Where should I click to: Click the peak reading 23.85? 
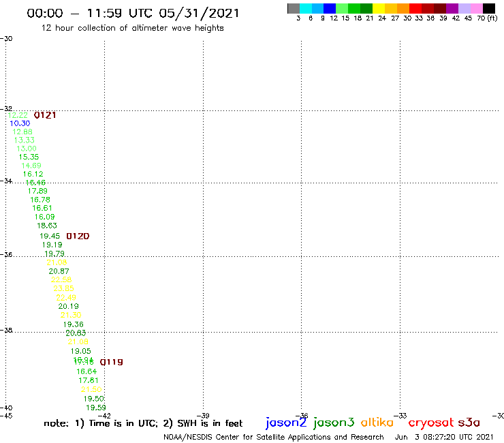[63, 288]
